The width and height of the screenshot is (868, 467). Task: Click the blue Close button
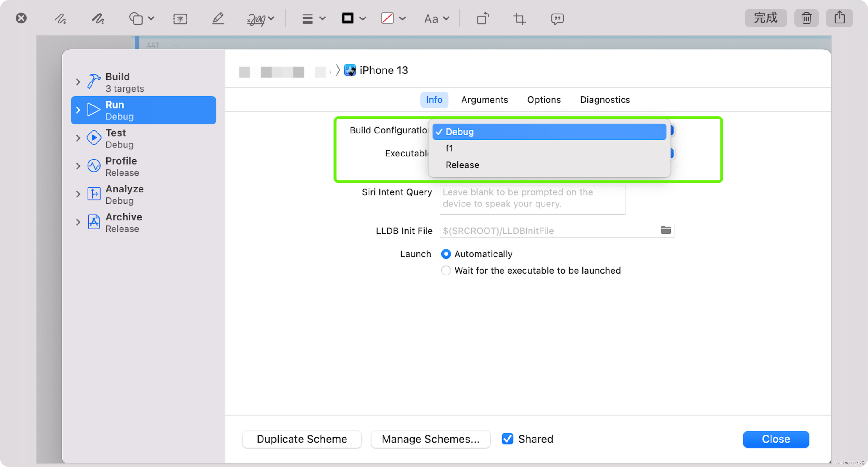pos(776,439)
